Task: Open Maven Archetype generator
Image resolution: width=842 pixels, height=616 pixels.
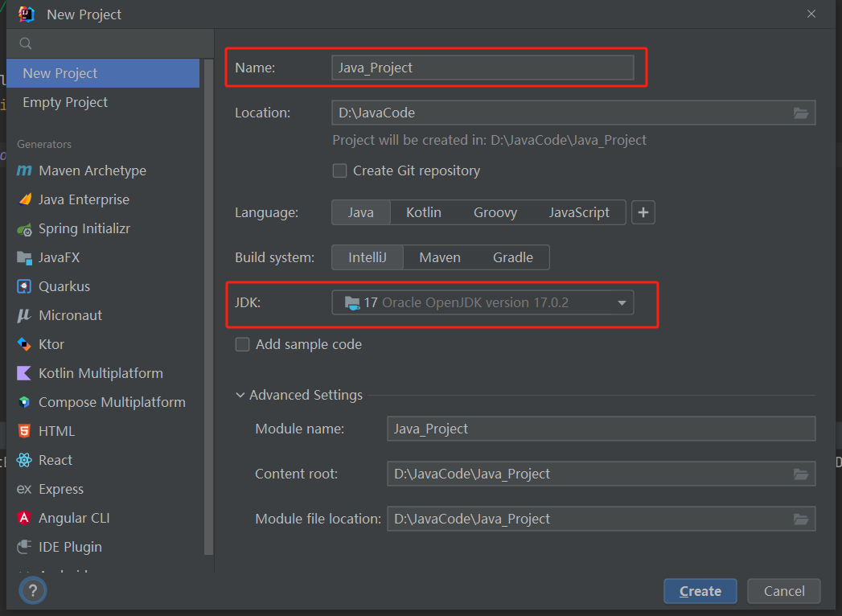Action: click(x=103, y=170)
